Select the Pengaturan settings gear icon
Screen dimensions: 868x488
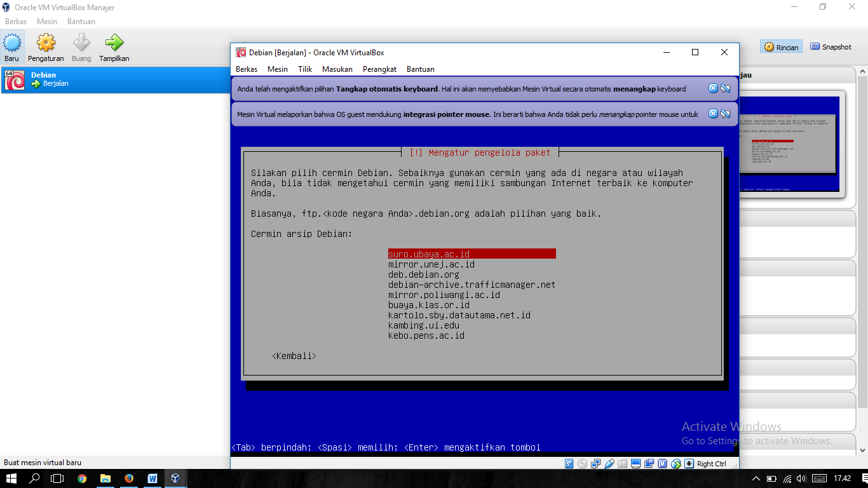45,44
